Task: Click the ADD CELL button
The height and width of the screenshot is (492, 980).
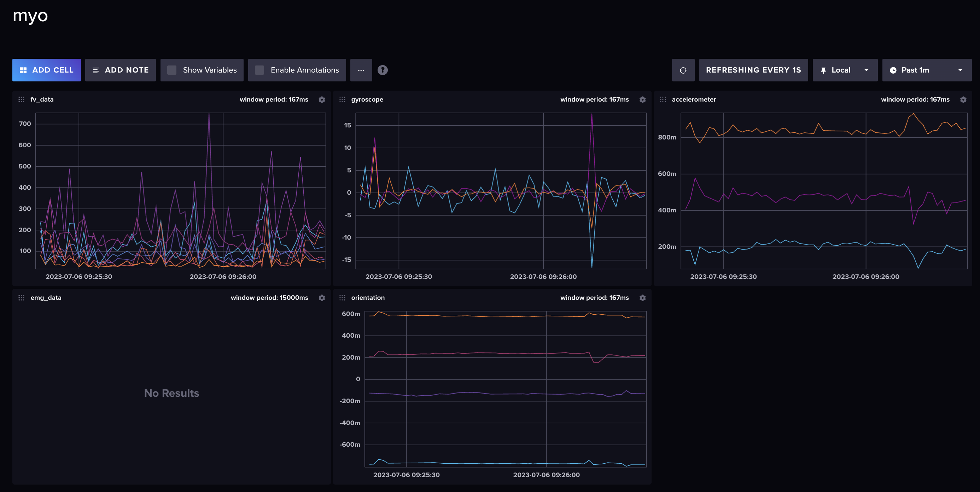Action: [x=46, y=70]
